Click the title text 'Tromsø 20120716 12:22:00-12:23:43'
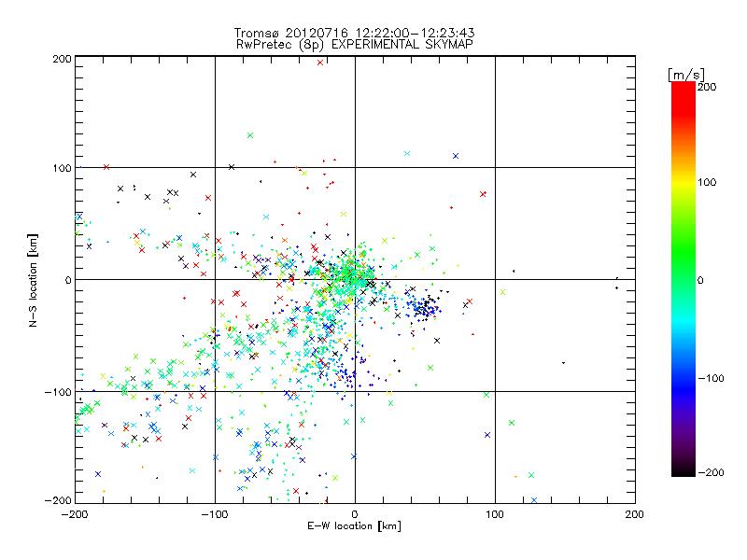The width and height of the screenshot is (747, 560). 354,33
